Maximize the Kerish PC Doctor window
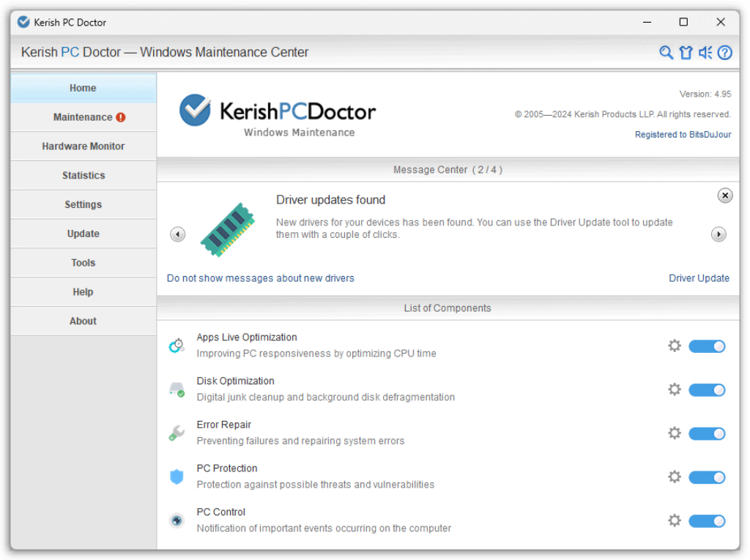This screenshot has width=750, height=560. click(x=683, y=22)
